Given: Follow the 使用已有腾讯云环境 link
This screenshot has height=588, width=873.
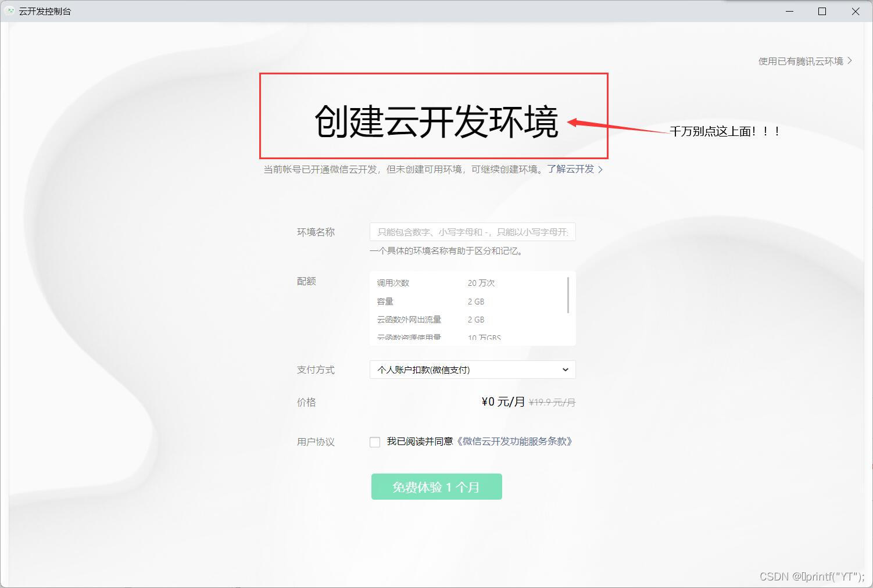Looking at the screenshot, I should pyautogui.click(x=800, y=60).
